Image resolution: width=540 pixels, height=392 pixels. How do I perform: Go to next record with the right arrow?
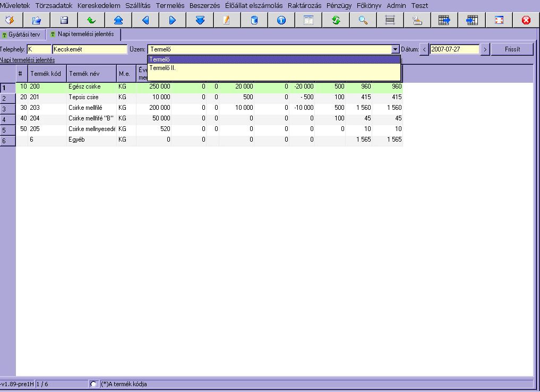[x=172, y=20]
